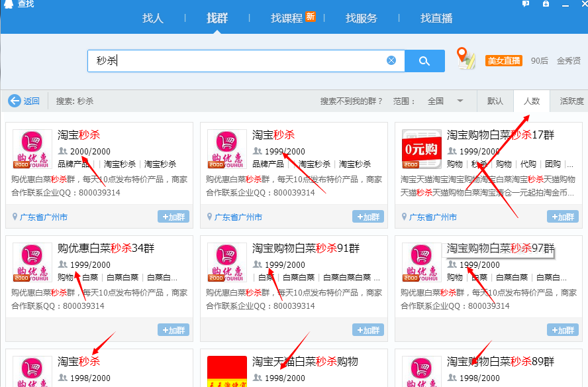Switch to the 找人 tab
Viewport: 588px width, 387px height.
152,18
